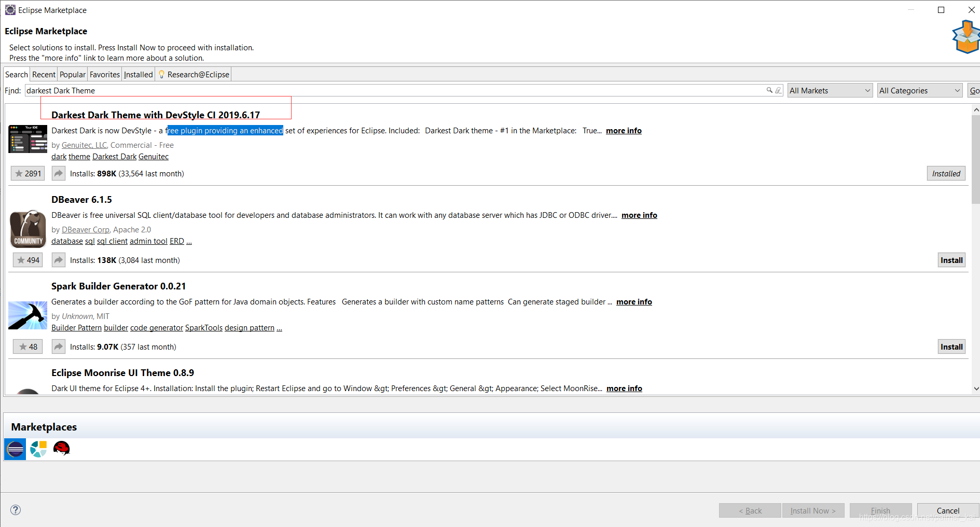
Task: Click the Darkest Dark Theme logo thumbnail
Action: click(27, 139)
